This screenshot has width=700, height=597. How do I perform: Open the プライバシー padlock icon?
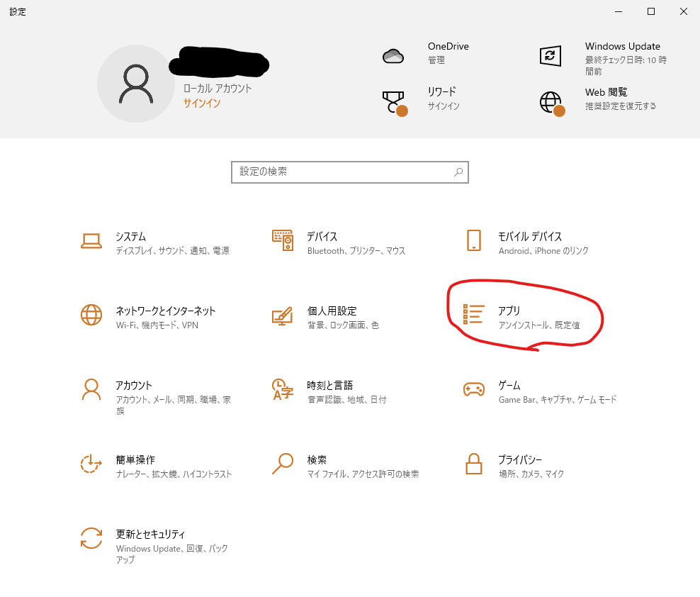(473, 464)
